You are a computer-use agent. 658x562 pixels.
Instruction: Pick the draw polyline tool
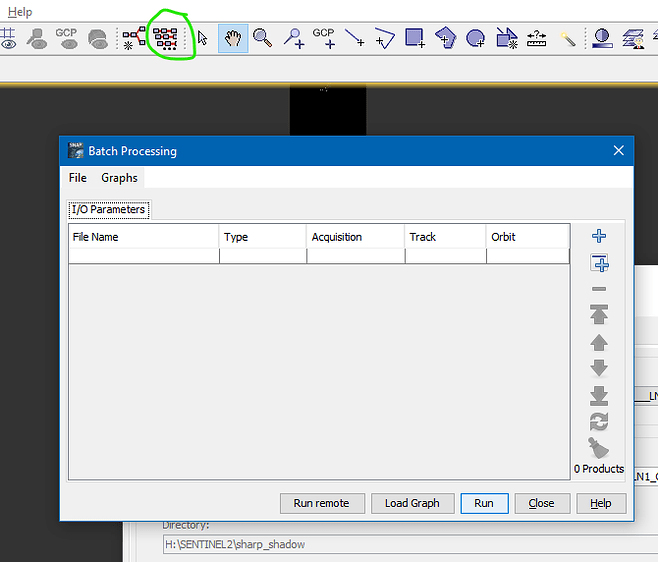tap(385, 38)
